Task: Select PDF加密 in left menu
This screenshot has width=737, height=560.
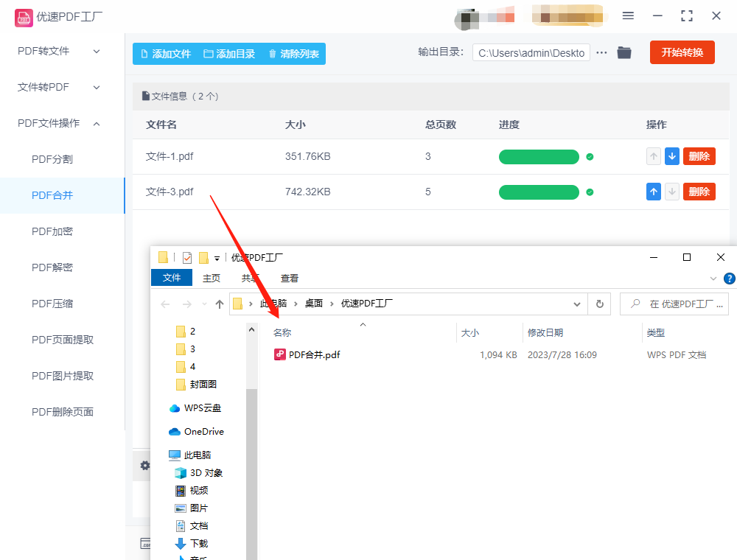Action: tap(52, 231)
